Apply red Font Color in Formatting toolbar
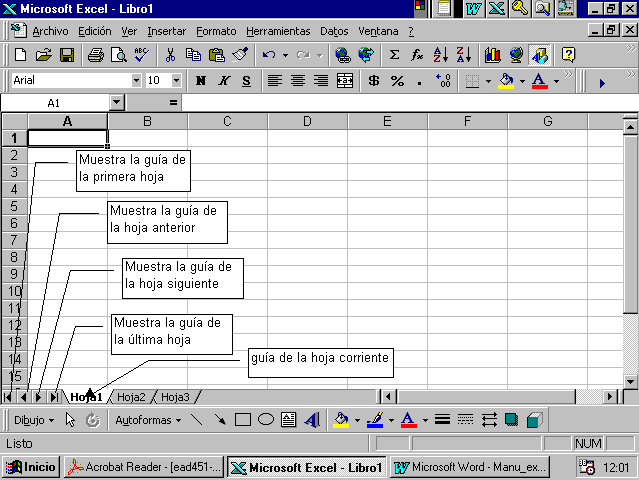The image size is (639, 480). click(x=539, y=81)
